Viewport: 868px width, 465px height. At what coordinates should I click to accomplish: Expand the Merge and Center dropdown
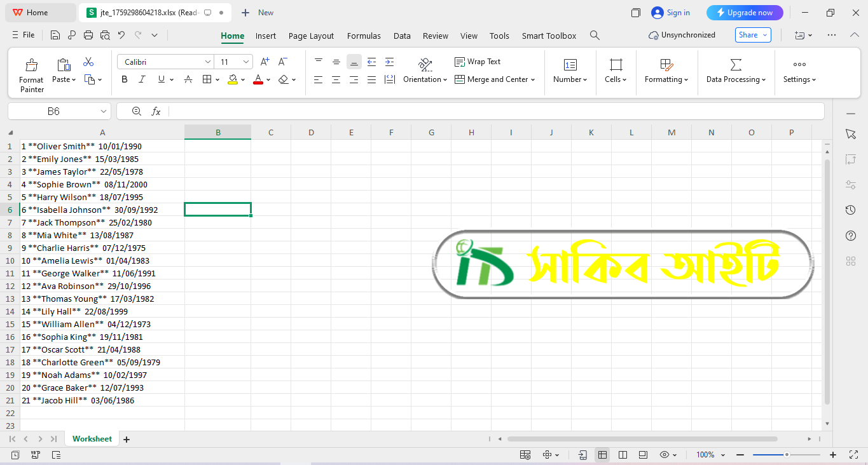pyautogui.click(x=533, y=79)
